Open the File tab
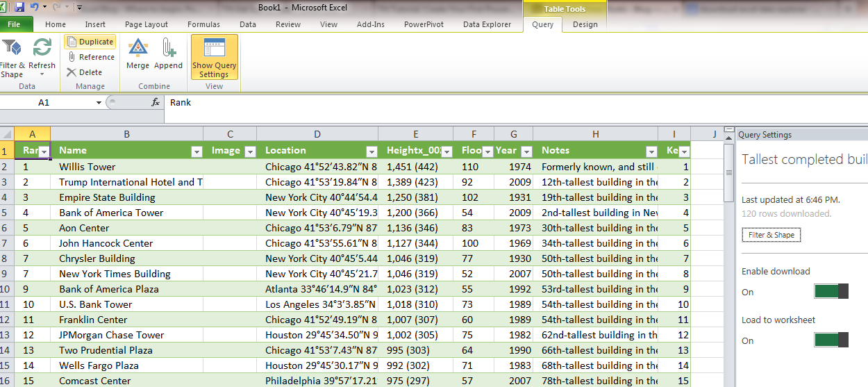Screen dimensions: 868x387 (x=14, y=24)
